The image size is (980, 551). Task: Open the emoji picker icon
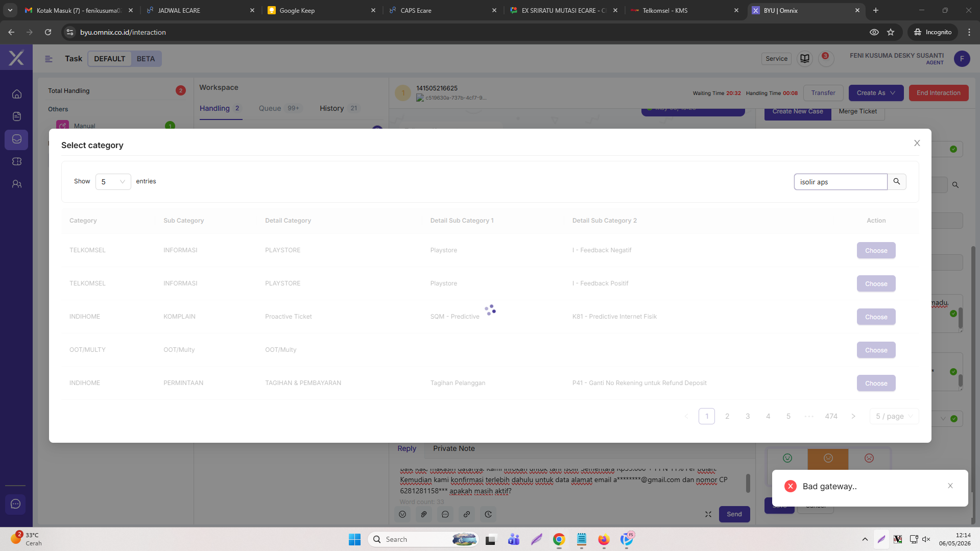pos(402,514)
